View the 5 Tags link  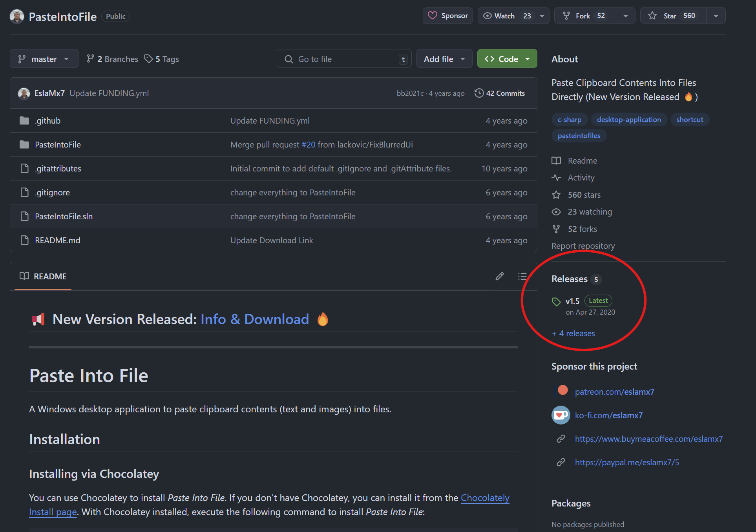pos(161,59)
